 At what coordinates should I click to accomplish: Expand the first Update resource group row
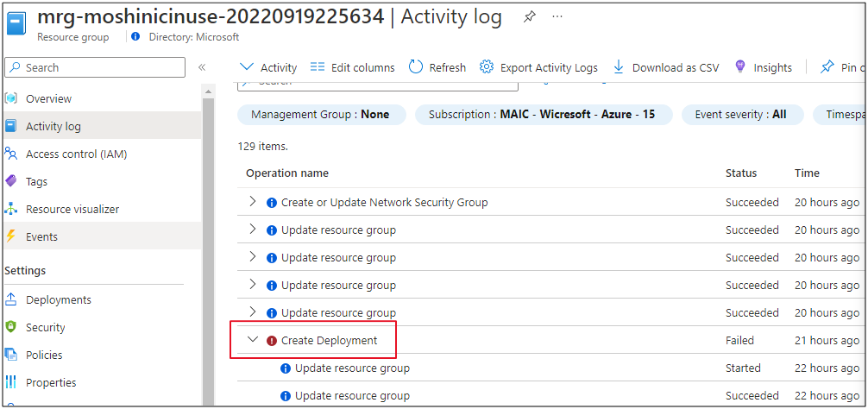click(253, 230)
